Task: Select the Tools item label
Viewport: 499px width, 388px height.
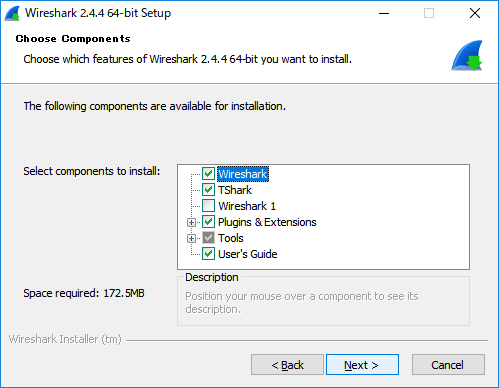Action: tap(231, 238)
